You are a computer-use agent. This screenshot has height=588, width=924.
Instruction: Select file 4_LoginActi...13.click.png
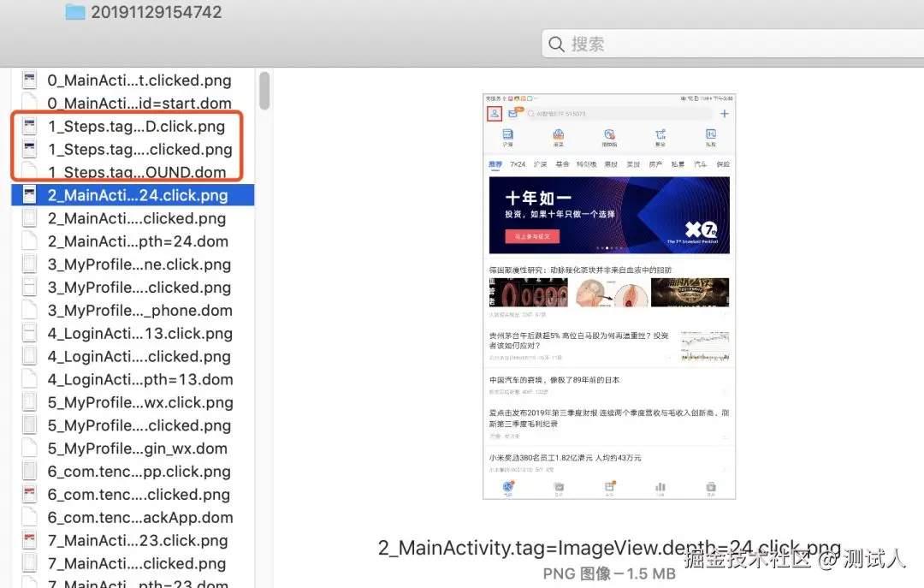pyautogui.click(x=133, y=333)
